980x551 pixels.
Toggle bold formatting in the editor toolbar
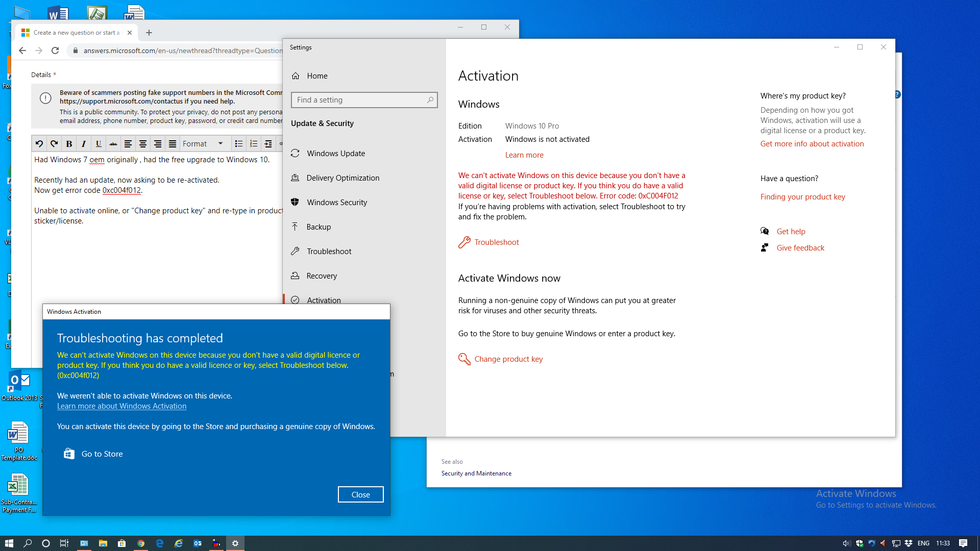(69, 144)
